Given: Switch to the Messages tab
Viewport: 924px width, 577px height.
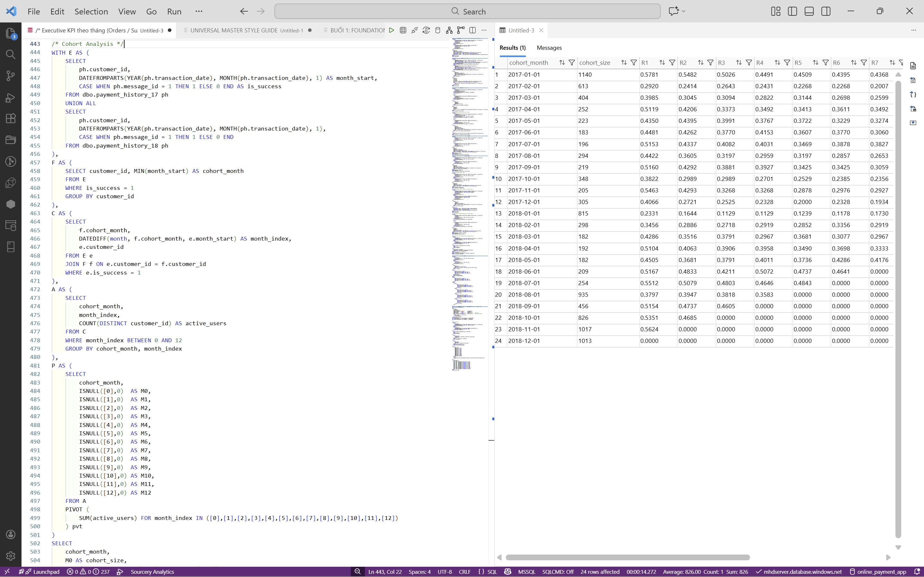Looking at the screenshot, I should 549,48.
